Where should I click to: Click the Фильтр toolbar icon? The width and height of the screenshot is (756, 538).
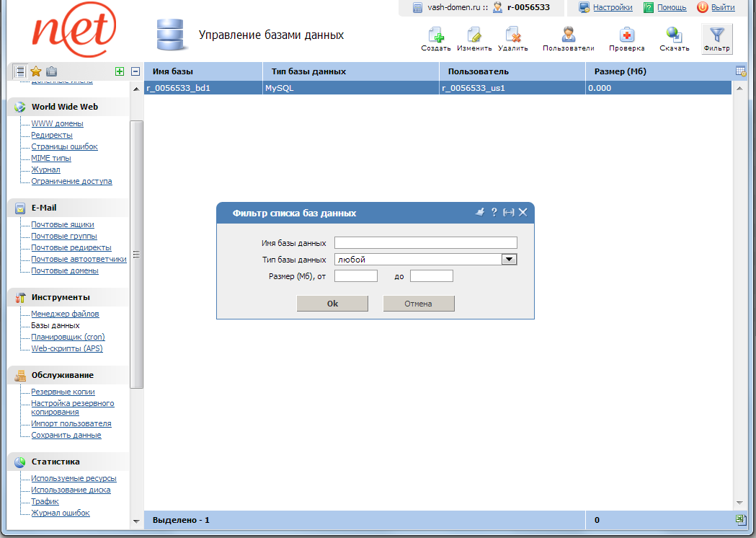click(716, 35)
